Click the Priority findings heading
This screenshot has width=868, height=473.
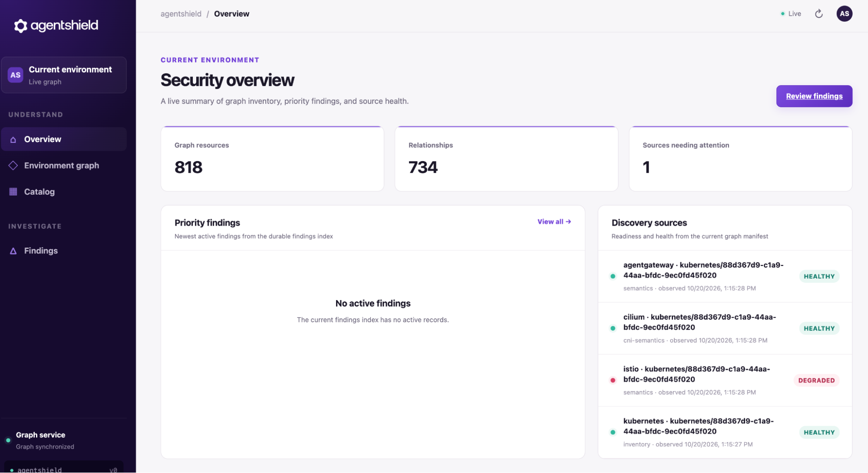click(207, 223)
